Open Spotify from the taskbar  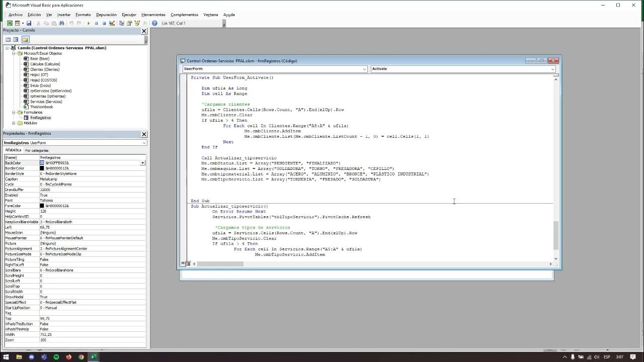click(56, 357)
